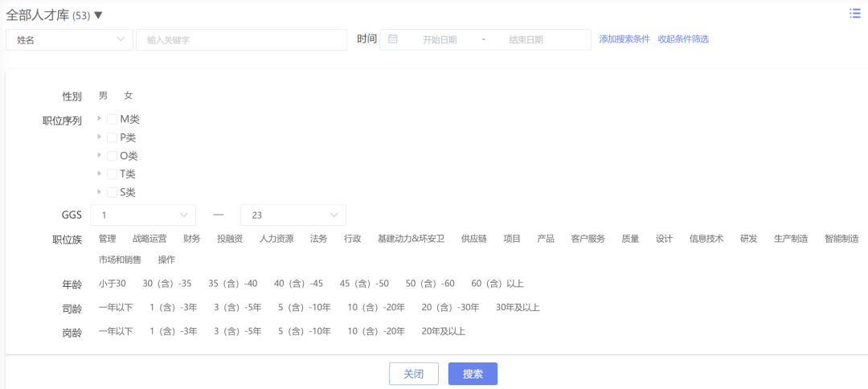This screenshot has width=868, height=389.
Task: Open the 全部人才库 dropdown triangle
Action: point(99,15)
